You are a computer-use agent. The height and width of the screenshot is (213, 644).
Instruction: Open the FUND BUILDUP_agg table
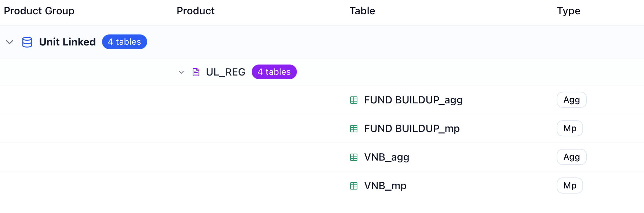[x=413, y=100]
